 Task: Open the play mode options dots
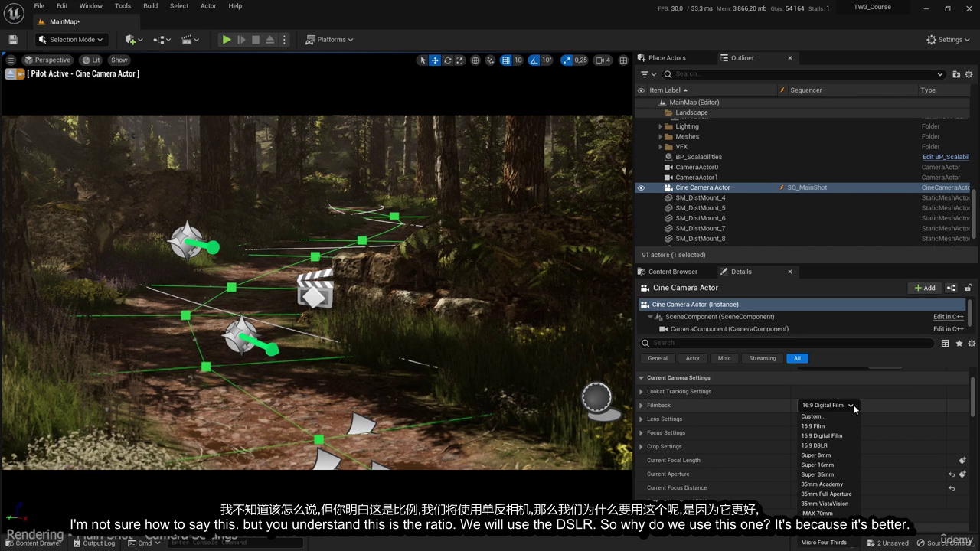click(284, 40)
